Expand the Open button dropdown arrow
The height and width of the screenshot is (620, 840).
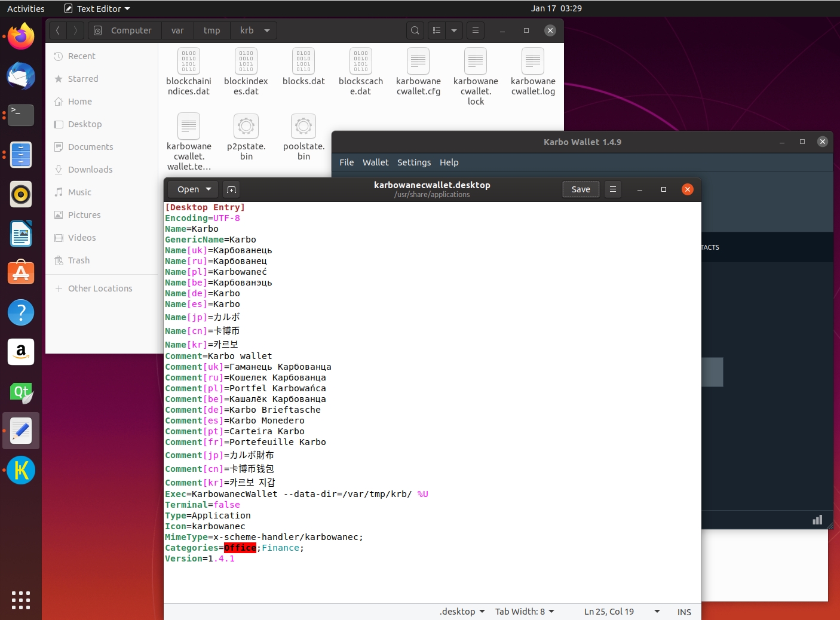[x=209, y=189]
